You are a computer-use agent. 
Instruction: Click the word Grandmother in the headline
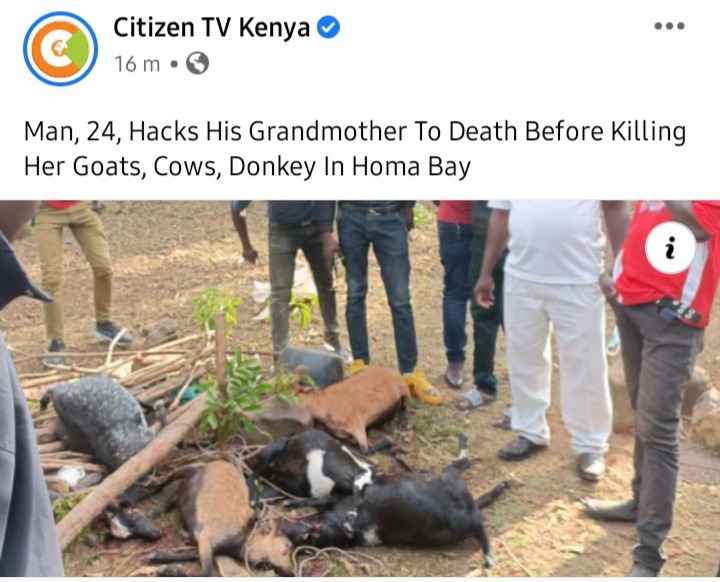[x=328, y=132]
